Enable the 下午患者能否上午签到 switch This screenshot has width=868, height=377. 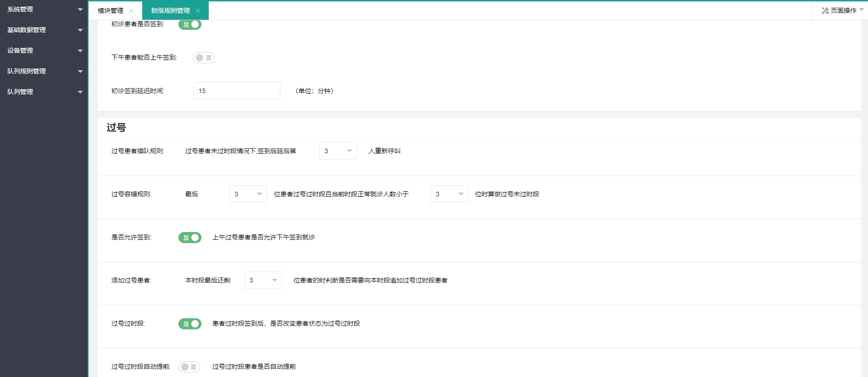coord(204,58)
